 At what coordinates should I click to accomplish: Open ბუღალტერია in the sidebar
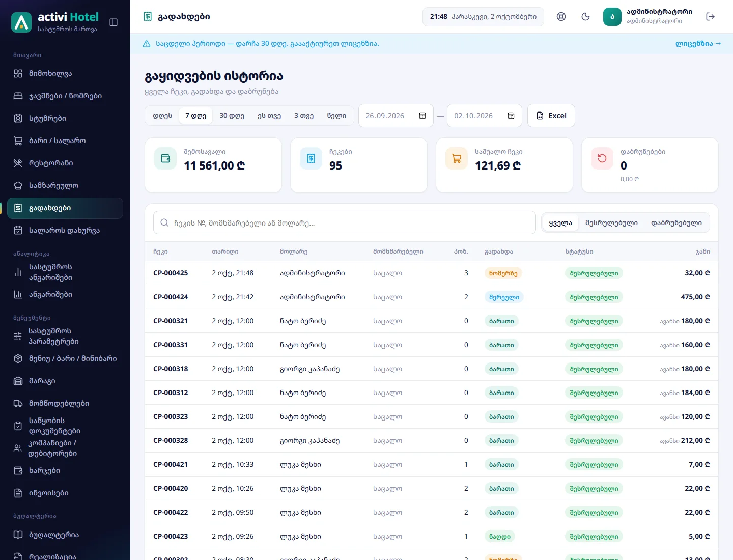(65, 535)
